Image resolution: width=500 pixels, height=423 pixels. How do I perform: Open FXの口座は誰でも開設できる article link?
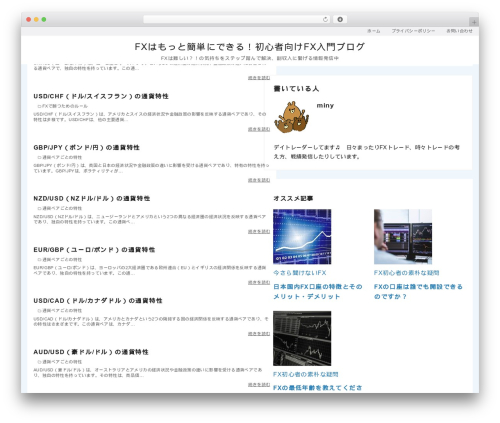pyautogui.click(x=418, y=292)
